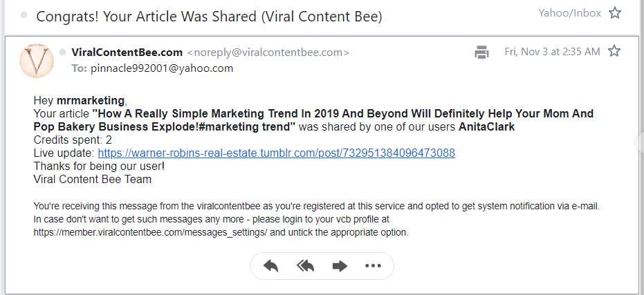The height and width of the screenshot is (295, 644).
Task: Click recipient pinnacle992001@yahoo.com
Action: pos(162,68)
